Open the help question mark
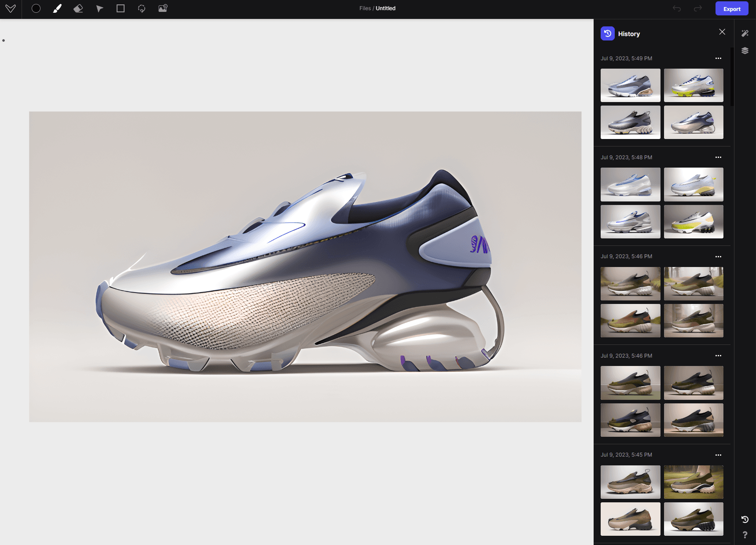The image size is (756, 545). click(x=745, y=535)
